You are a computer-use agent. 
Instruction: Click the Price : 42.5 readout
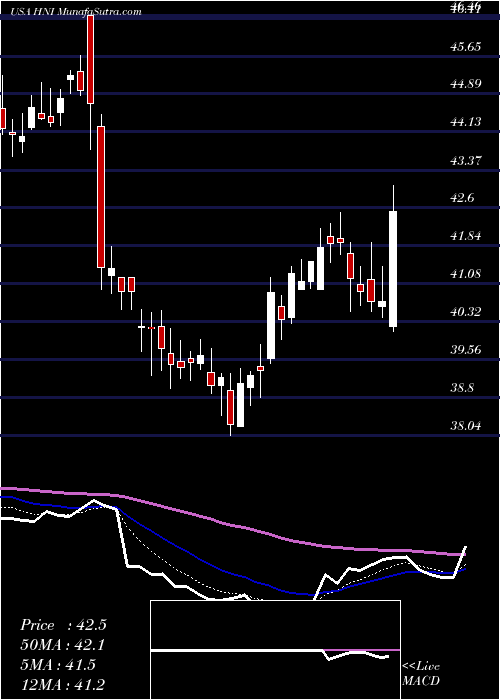(x=63, y=625)
